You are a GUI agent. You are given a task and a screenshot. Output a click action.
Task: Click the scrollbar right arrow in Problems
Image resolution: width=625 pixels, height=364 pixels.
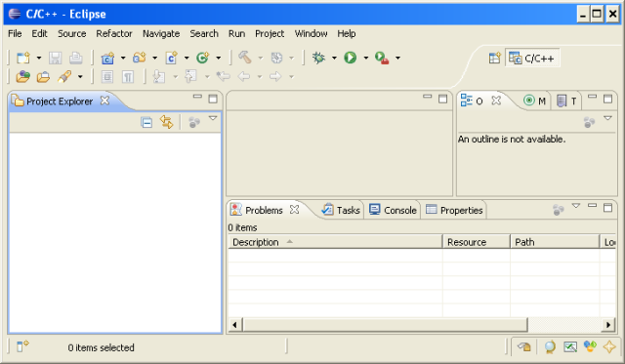tap(608, 325)
